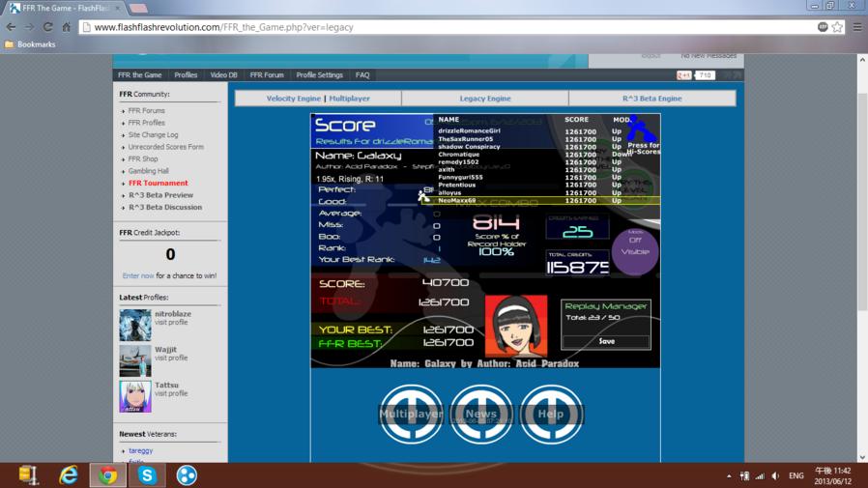Click the network signal icon in tray
Screen dimensions: 868x488
[x=760, y=475]
